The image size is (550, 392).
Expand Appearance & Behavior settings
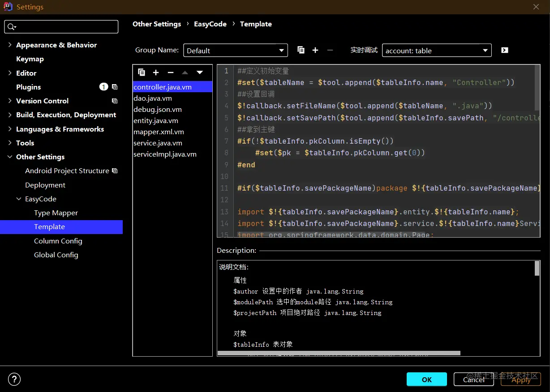(x=10, y=45)
